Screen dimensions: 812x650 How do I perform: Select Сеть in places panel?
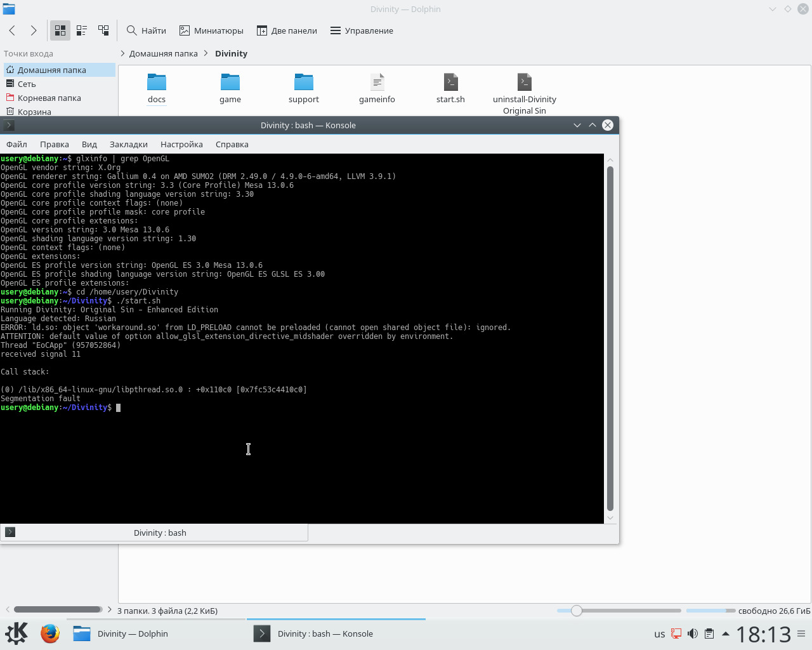[x=60, y=84]
